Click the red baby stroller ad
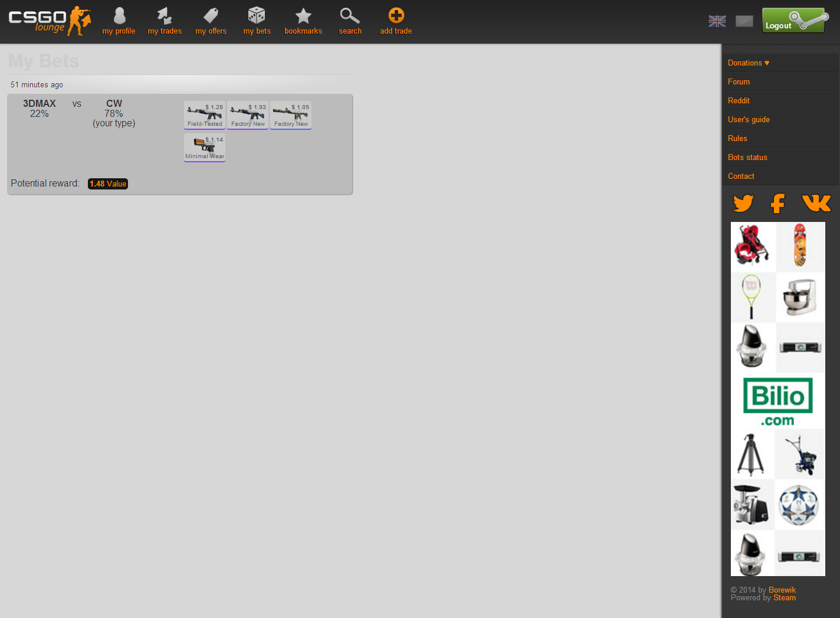 click(x=753, y=246)
